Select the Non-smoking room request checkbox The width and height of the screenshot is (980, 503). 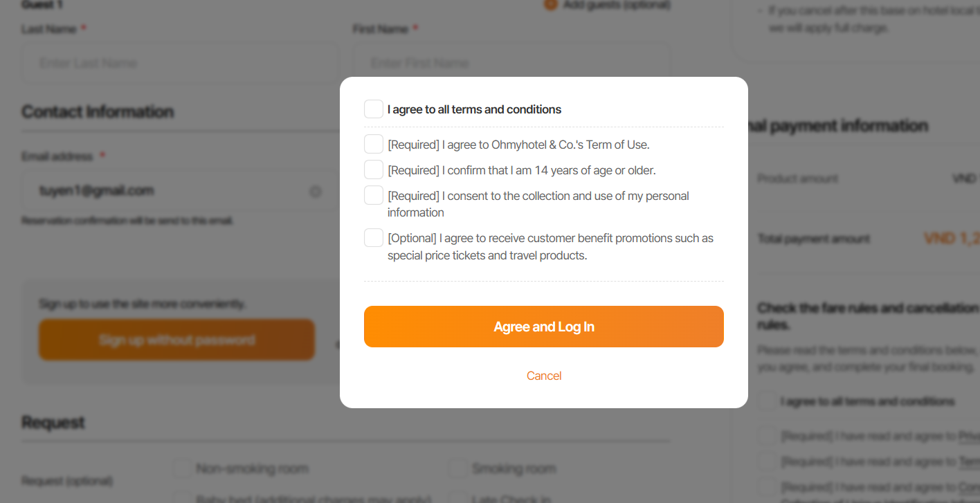pos(183,468)
